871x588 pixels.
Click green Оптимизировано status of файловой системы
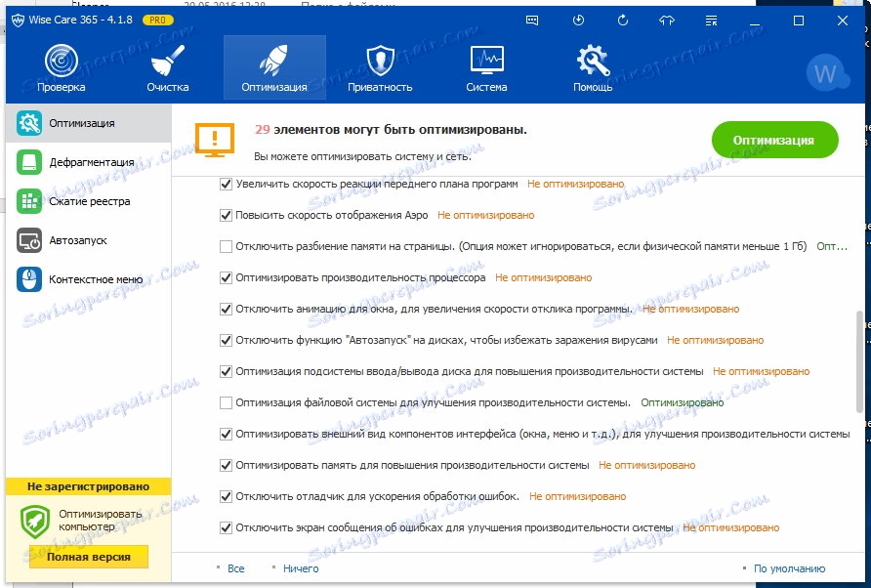pos(683,402)
